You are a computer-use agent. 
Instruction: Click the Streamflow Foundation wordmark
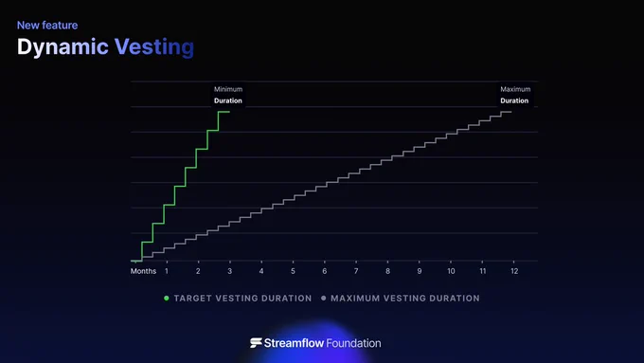coord(322,343)
